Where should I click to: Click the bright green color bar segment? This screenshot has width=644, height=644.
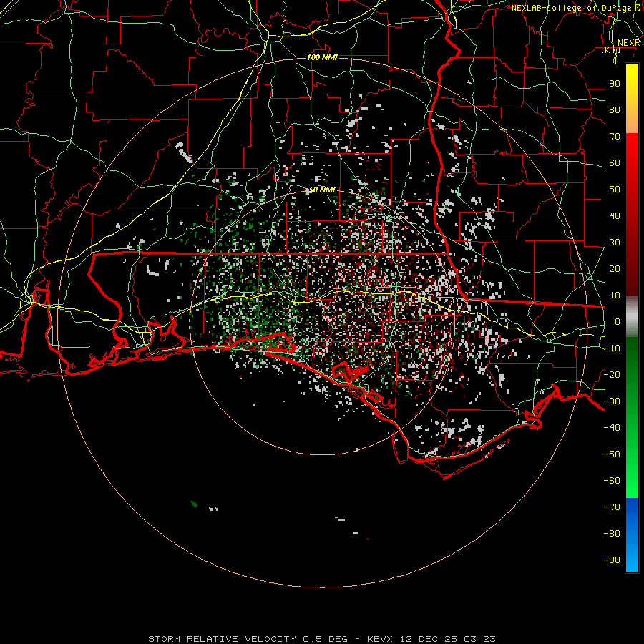pos(632,472)
